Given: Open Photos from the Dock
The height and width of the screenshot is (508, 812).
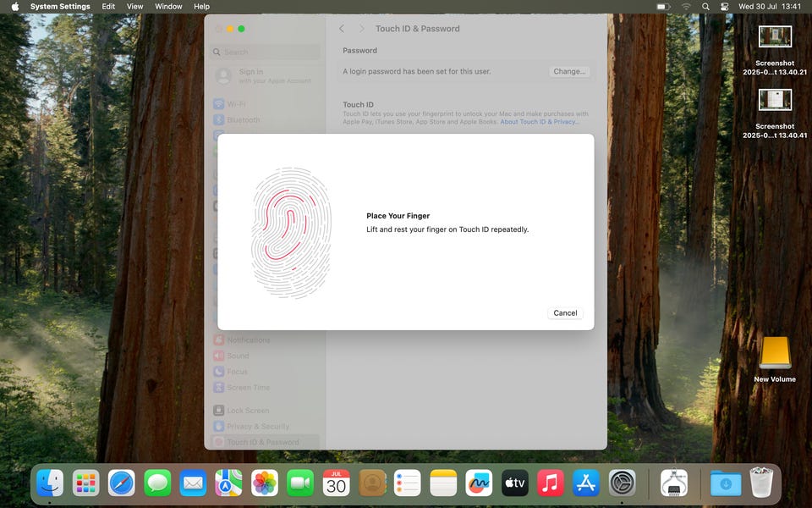Looking at the screenshot, I should pos(265,483).
